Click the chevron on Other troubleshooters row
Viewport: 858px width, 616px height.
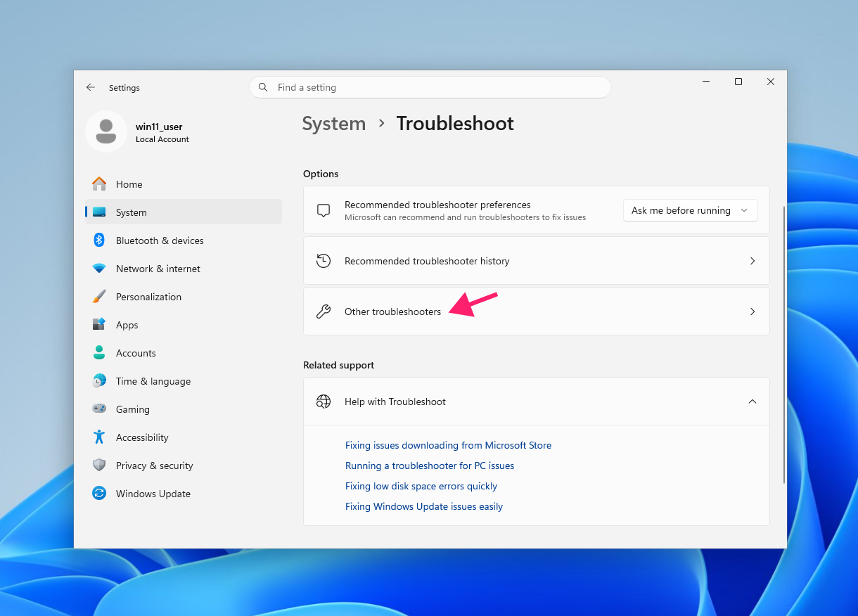[753, 312]
